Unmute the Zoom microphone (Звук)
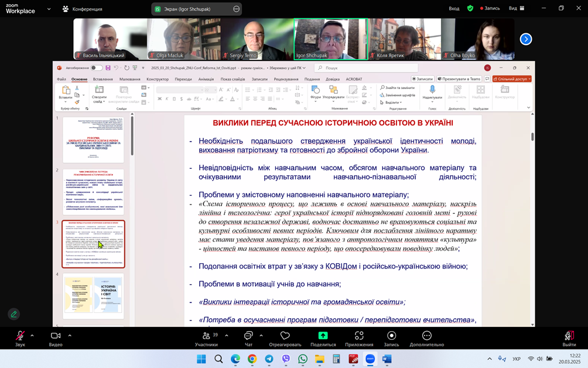The image size is (588, 368). point(20,336)
